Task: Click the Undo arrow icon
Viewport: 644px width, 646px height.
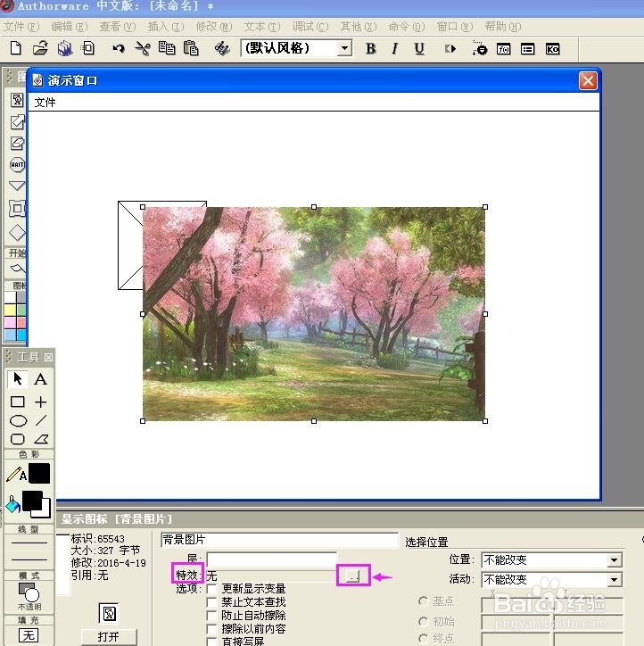Action: coord(118,48)
